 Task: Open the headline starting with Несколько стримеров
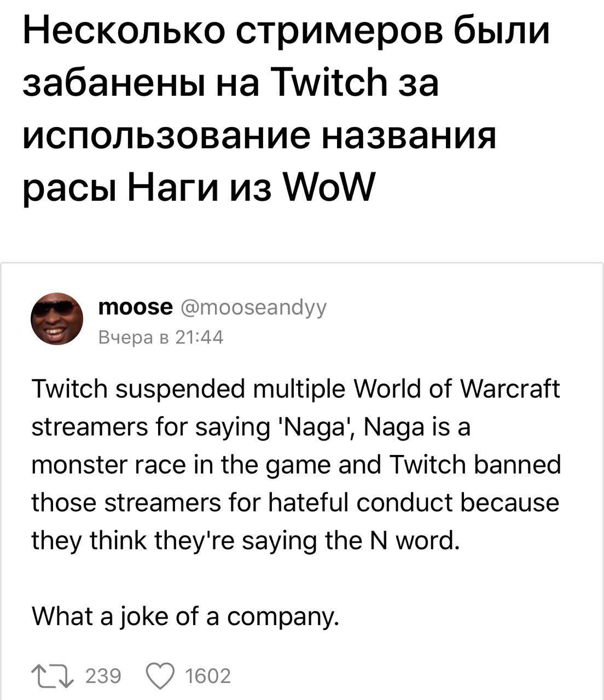[286, 110]
